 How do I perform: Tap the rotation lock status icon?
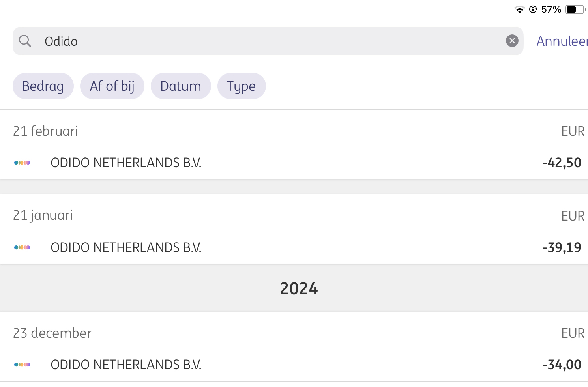[x=533, y=9]
